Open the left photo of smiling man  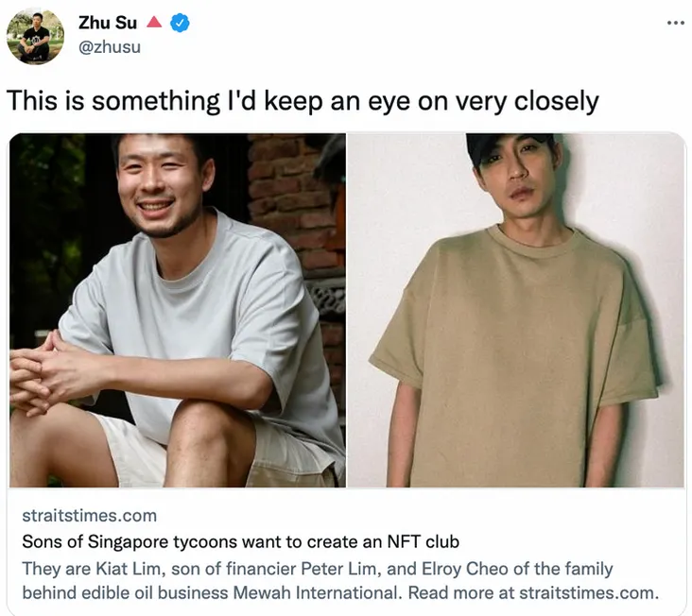[x=178, y=311]
